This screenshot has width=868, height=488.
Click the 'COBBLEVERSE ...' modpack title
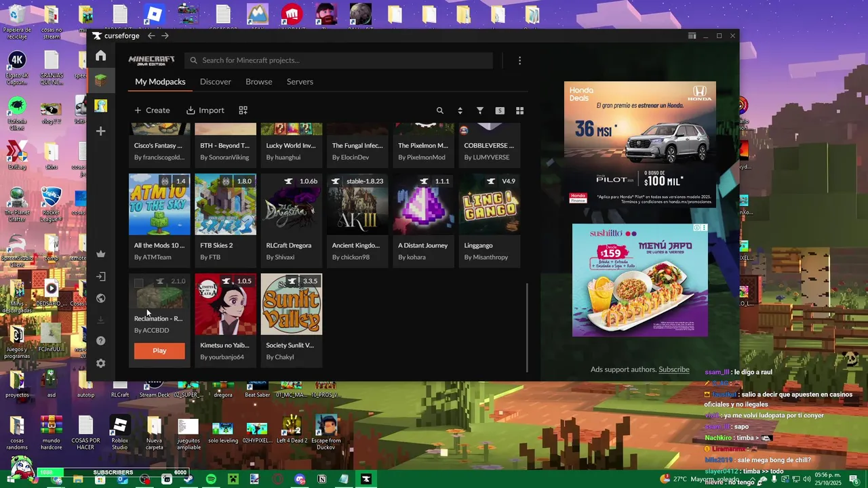click(489, 146)
